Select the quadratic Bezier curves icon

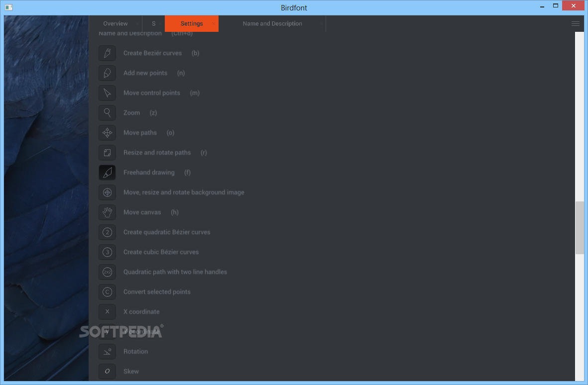pos(107,232)
